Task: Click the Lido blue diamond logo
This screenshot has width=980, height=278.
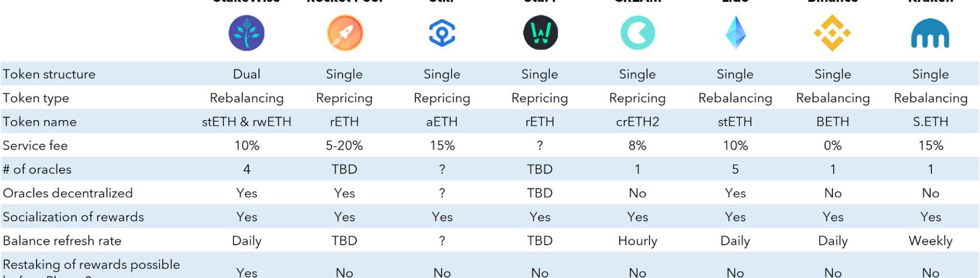Action: point(736,33)
